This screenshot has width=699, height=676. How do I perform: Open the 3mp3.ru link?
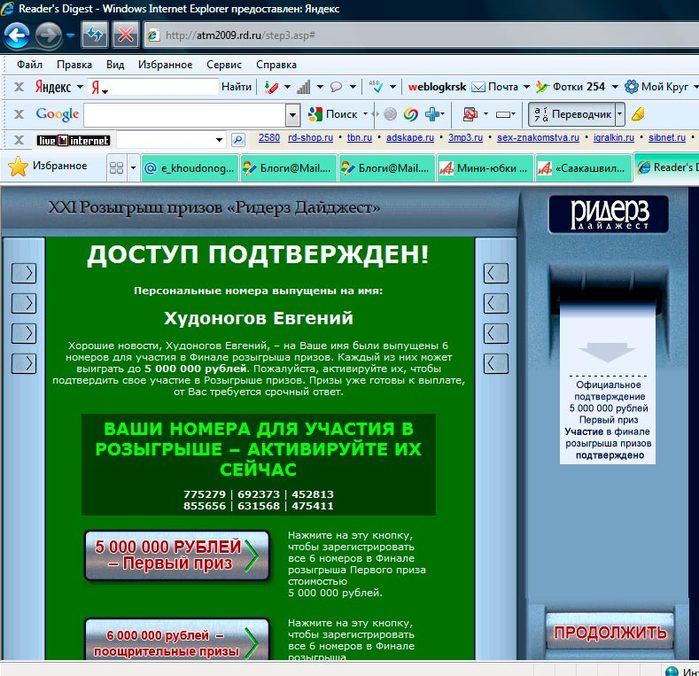(x=465, y=138)
